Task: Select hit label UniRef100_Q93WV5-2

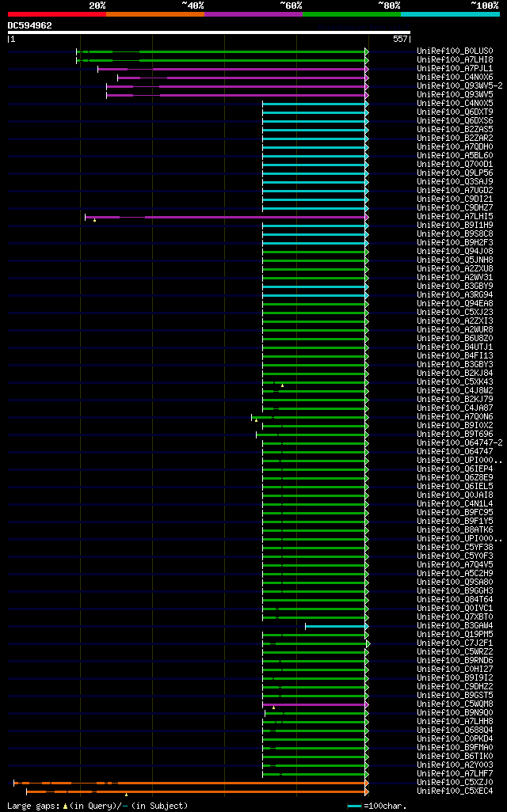Action: point(459,86)
